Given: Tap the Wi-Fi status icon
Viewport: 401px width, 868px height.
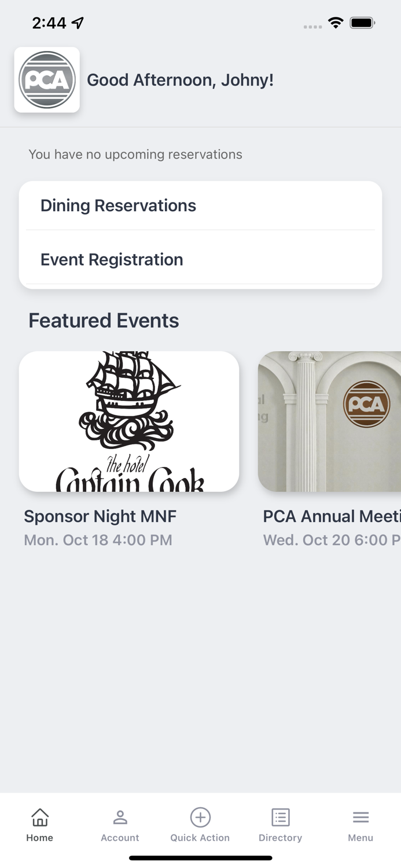Looking at the screenshot, I should click(x=337, y=24).
